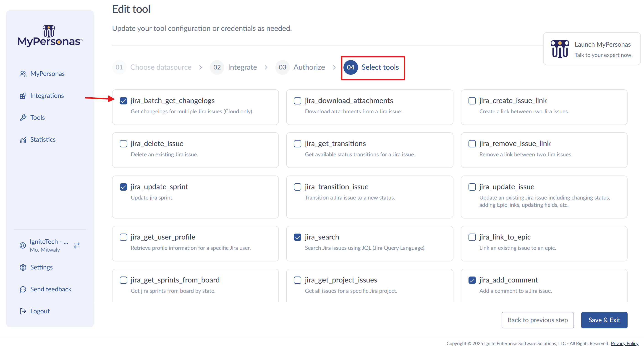The width and height of the screenshot is (644, 346).
Task: Click the step 02 number circle
Action: pyautogui.click(x=217, y=67)
